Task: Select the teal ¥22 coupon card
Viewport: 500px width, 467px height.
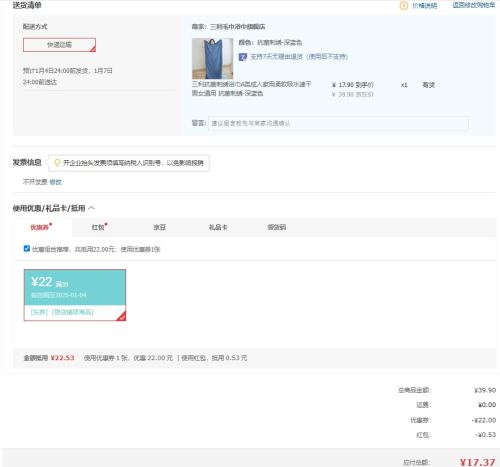Action: 75,295
